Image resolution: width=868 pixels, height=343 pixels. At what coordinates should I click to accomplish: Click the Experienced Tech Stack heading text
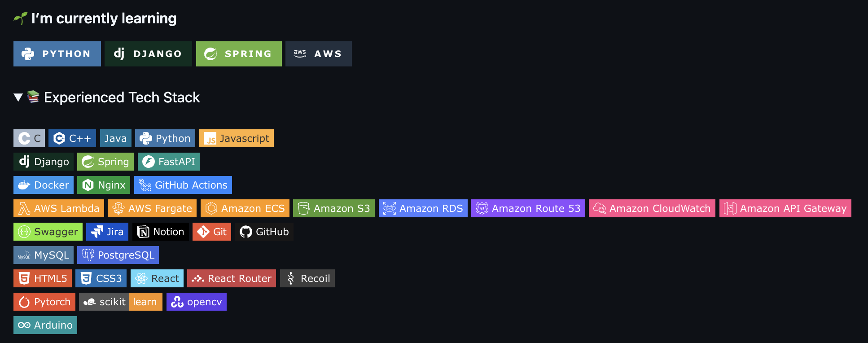pos(122,97)
